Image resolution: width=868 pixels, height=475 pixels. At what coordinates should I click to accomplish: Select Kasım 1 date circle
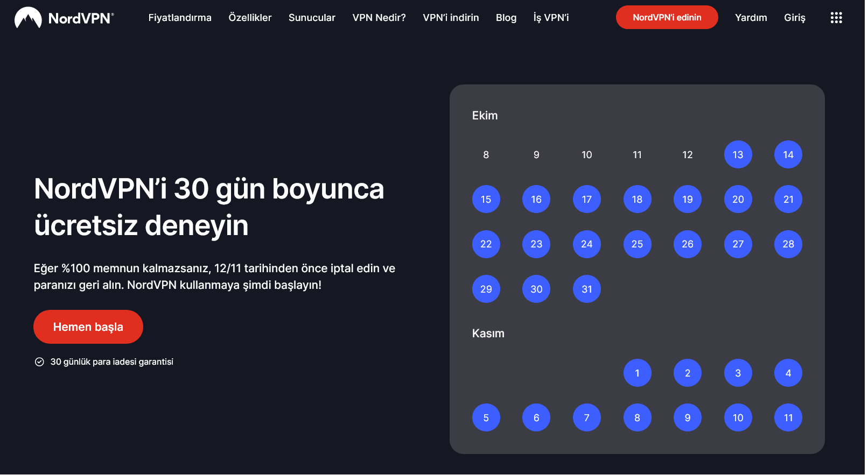(637, 373)
